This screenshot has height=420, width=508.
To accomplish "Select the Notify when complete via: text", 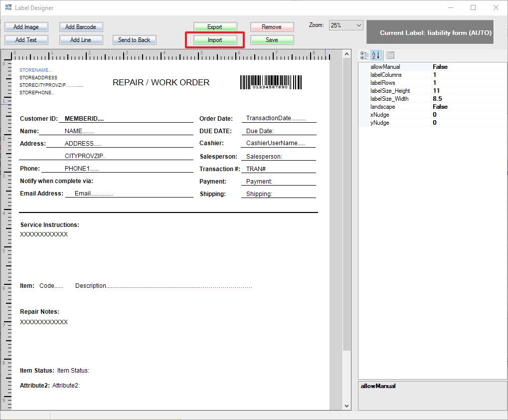I will (x=56, y=181).
